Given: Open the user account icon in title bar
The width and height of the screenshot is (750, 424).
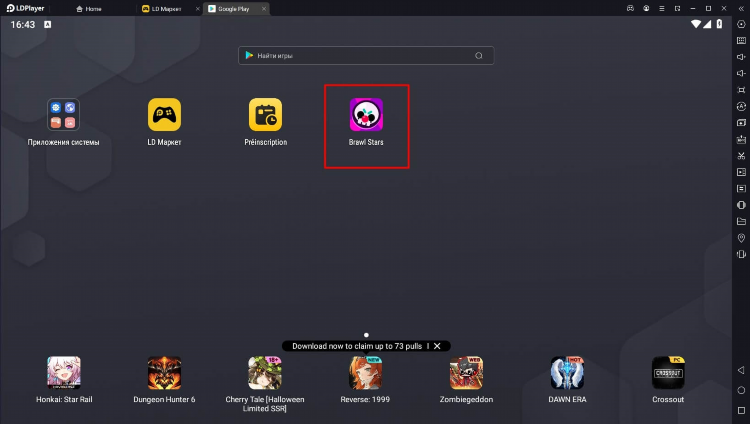Looking at the screenshot, I should 646,8.
